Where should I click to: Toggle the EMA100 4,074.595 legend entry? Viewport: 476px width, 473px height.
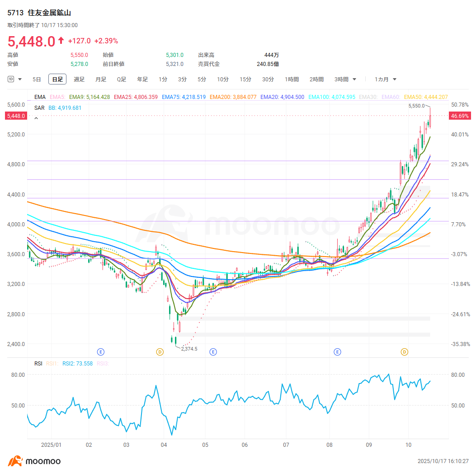(x=332, y=97)
